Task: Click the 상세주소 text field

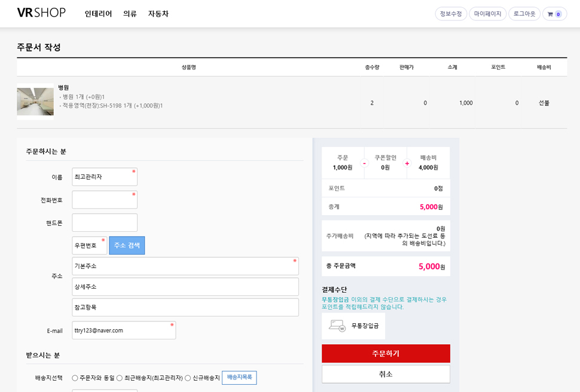Action: (x=185, y=287)
